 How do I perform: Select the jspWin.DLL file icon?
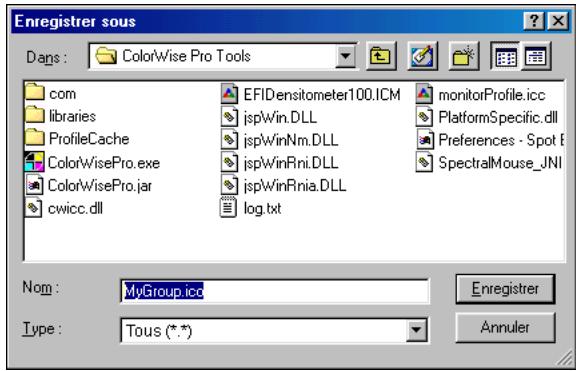pos(229,117)
